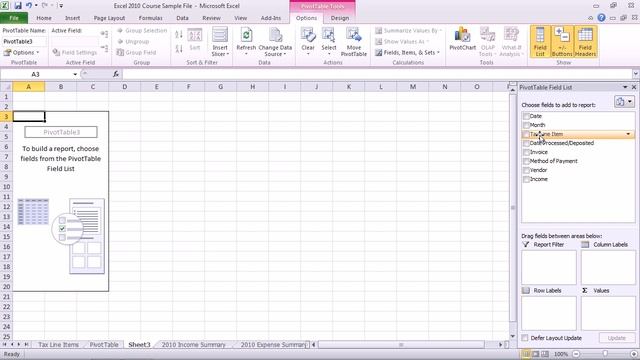Open the Name Box dropdown
Screen dimensions: 640x360
(75, 74)
